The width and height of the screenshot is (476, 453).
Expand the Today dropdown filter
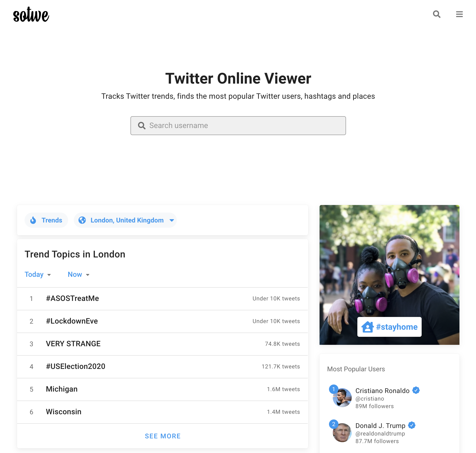pos(38,274)
